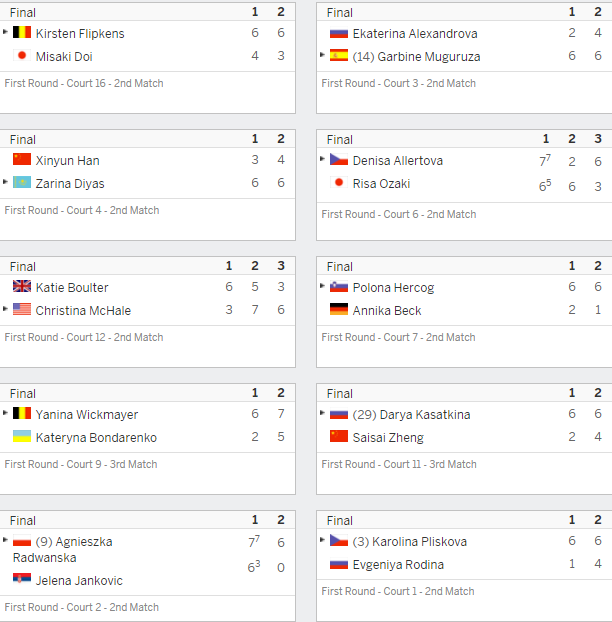
Task: Click the Czech flag beside Denisa Allertova
Action: click(339, 159)
